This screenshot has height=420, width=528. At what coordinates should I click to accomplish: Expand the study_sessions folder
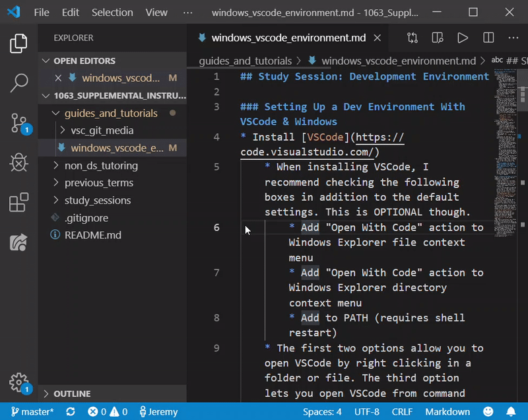(56, 200)
